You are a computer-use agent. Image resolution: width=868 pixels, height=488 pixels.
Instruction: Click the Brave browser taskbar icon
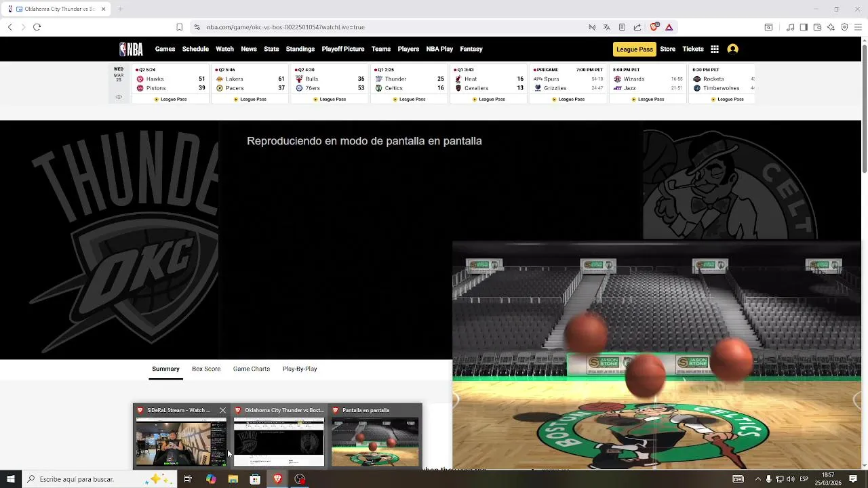[x=277, y=479]
